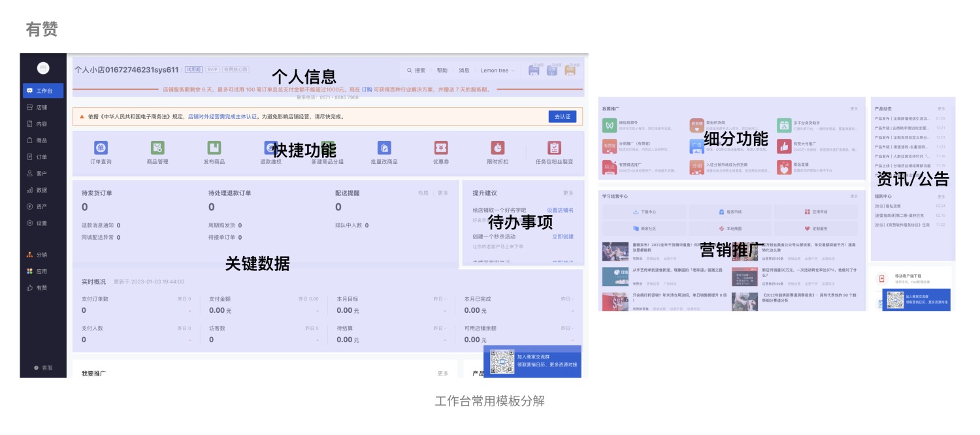Click the 试用期 badge beside the shop name
Image resolution: width=980 pixels, height=435 pixels.
coord(193,69)
